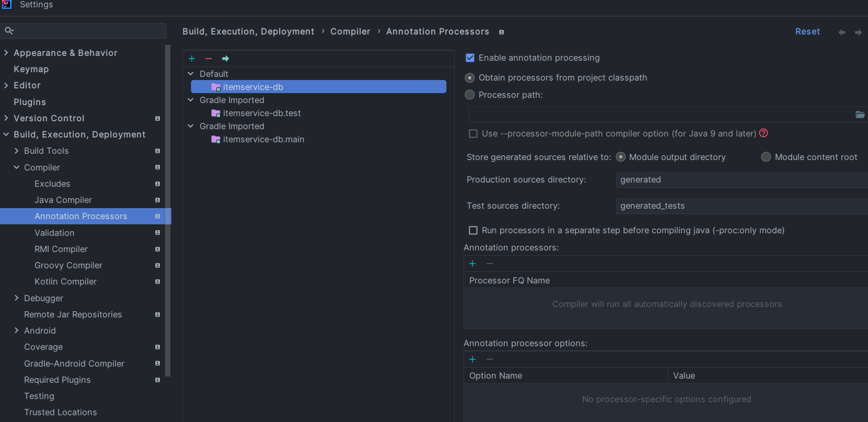The image size is (868, 422).
Task: Click the settings search field
Action: 84,31
